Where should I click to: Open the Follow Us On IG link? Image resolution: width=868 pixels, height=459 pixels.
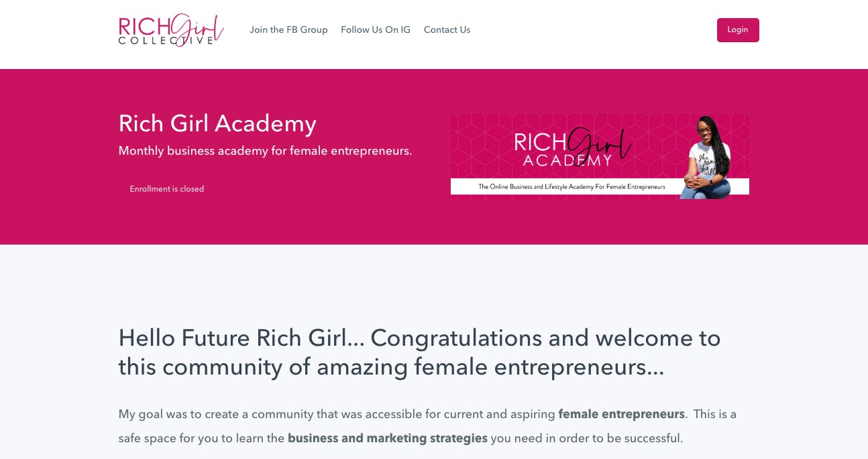(x=376, y=29)
